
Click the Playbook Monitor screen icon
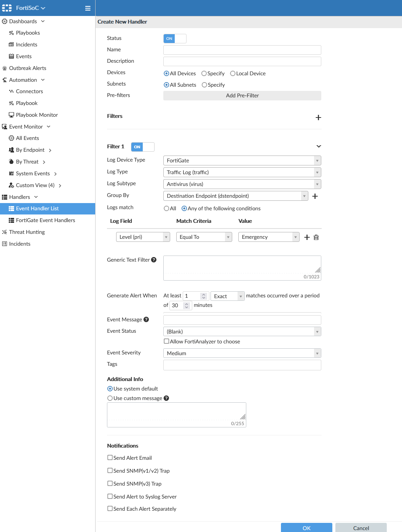(x=11, y=115)
